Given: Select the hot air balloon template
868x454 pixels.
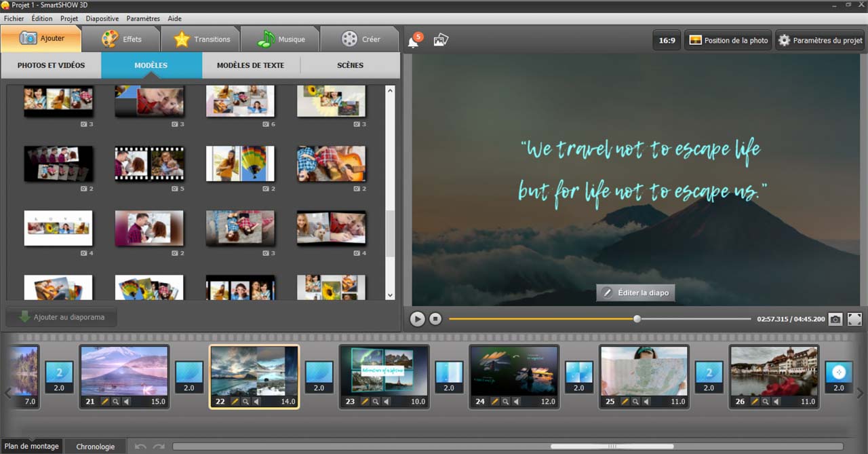Looking at the screenshot, I should 240,164.
